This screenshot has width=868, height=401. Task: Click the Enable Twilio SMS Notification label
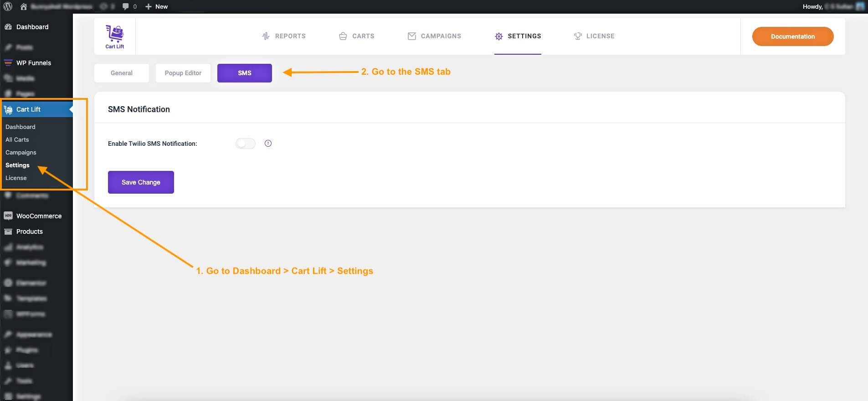[x=153, y=144]
